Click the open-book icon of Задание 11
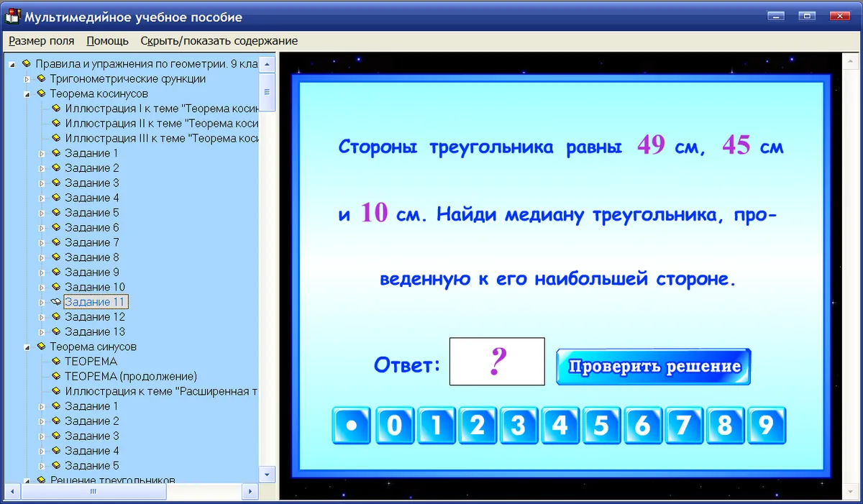The image size is (863, 504). pos(56,302)
